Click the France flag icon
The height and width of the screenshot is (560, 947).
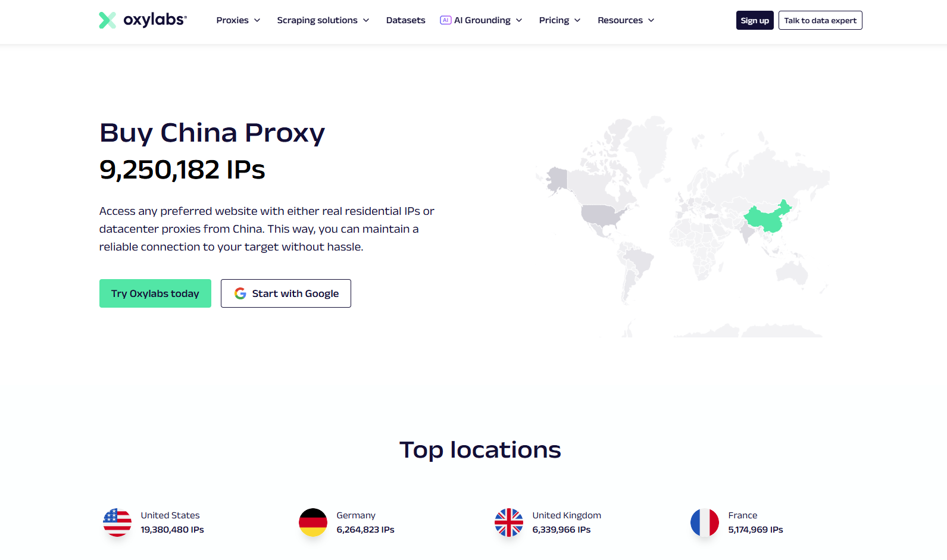click(x=705, y=523)
